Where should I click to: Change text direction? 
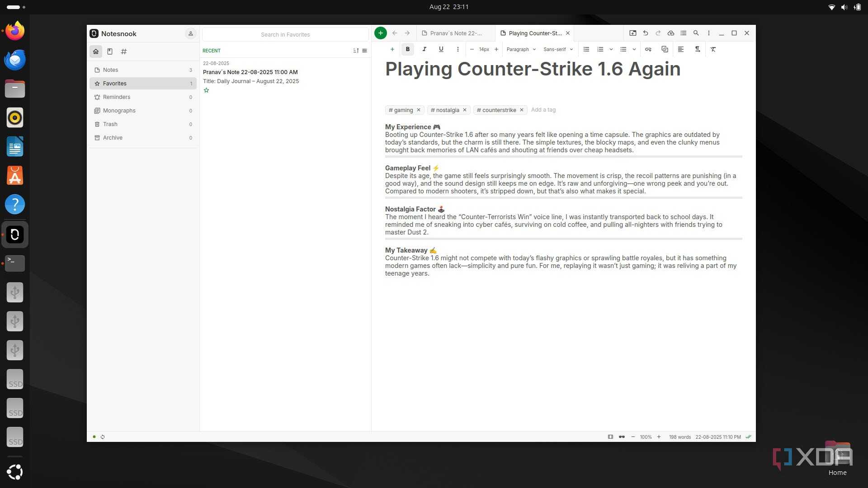[x=697, y=49]
